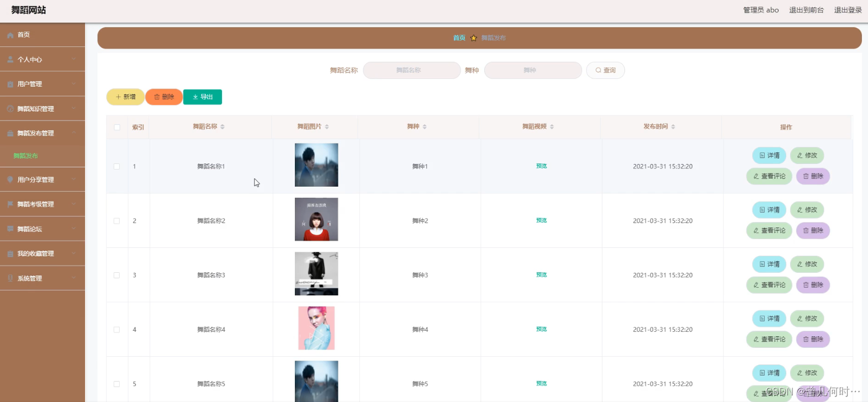868x402 pixels.
Task: Open the image thumbnail for 舞蹈名称2
Action: click(316, 219)
